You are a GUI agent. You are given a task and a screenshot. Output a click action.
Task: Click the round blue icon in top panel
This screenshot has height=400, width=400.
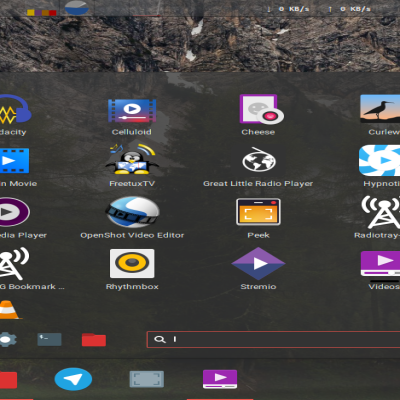(77, 8)
